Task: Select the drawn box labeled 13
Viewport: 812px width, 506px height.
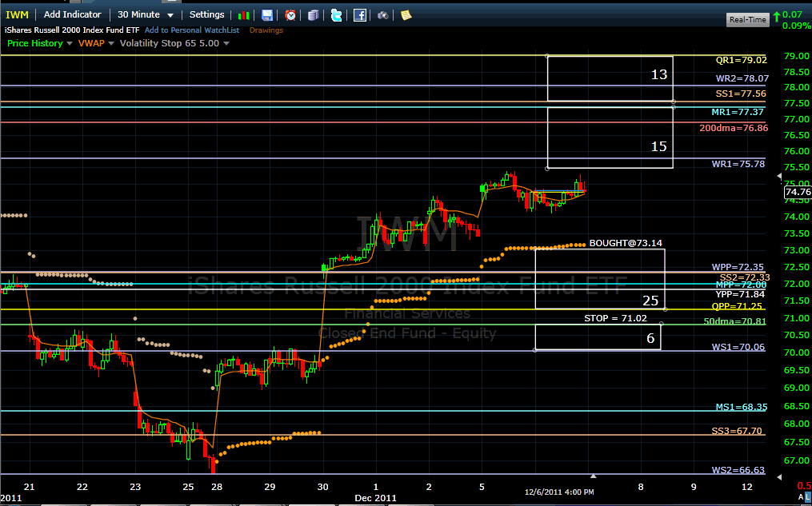Action: point(610,78)
